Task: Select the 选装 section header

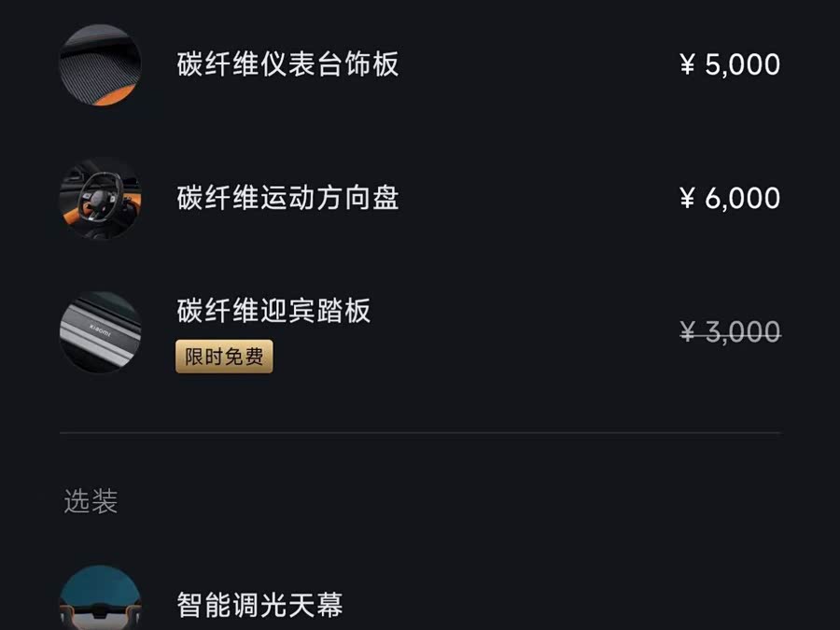Action: click(x=91, y=502)
